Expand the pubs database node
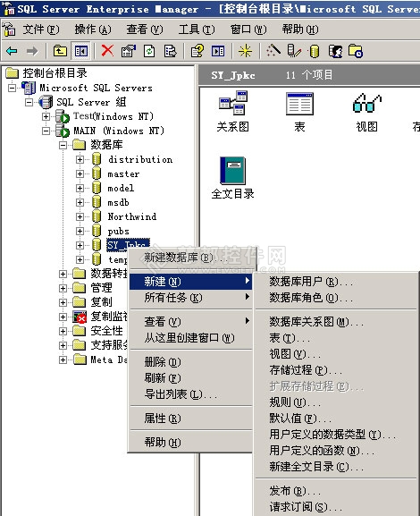This screenshot has width=420, height=516. (x=80, y=231)
